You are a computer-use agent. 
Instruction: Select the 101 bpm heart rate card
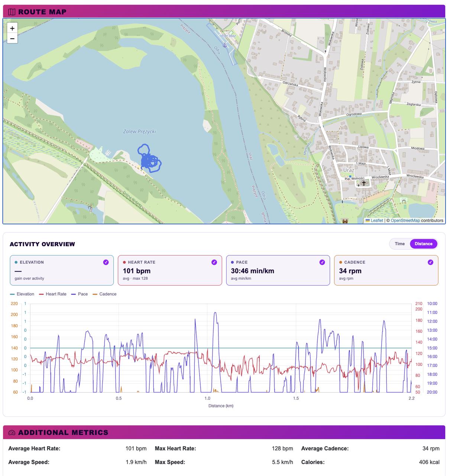[x=170, y=270]
